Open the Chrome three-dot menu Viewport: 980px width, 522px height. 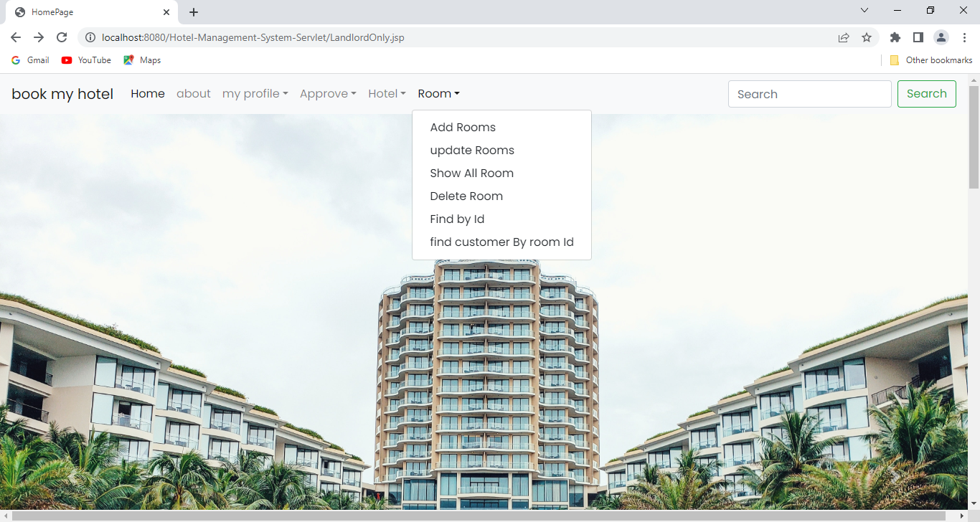pos(964,37)
